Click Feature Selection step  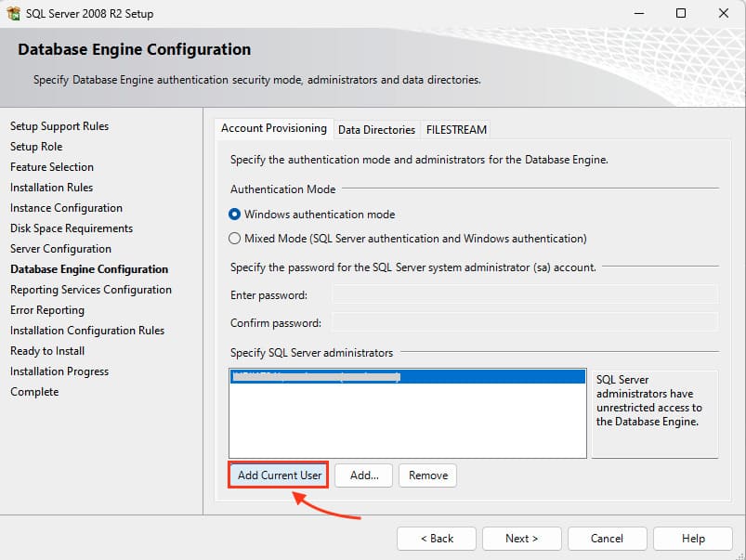52,167
